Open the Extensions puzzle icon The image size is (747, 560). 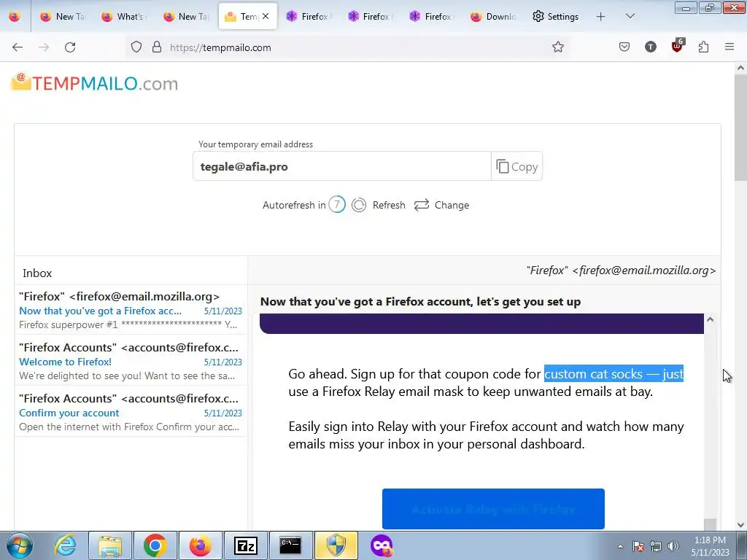click(x=703, y=47)
